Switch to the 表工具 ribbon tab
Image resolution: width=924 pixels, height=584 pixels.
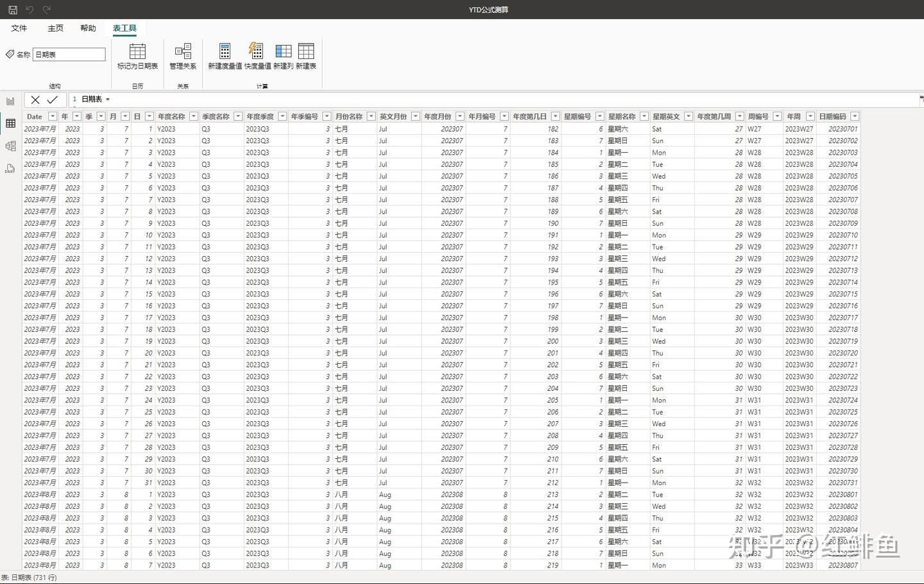(x=124, y=28)
